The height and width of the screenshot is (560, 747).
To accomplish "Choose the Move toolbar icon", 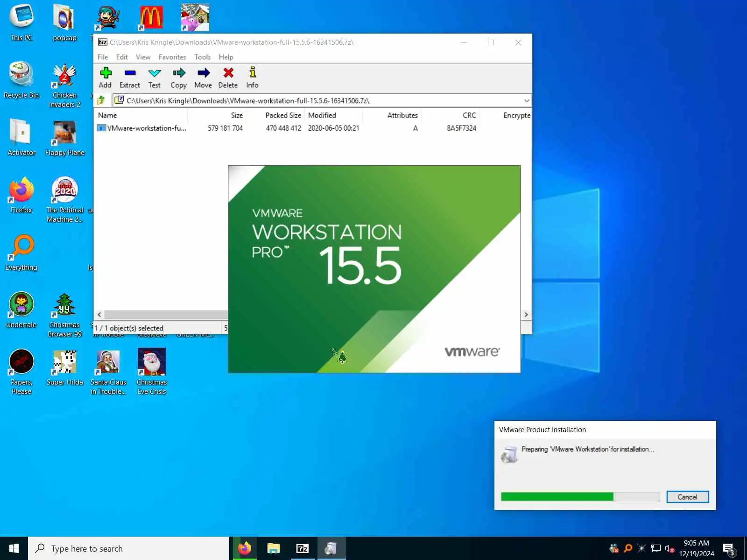I will click(203, 77).
